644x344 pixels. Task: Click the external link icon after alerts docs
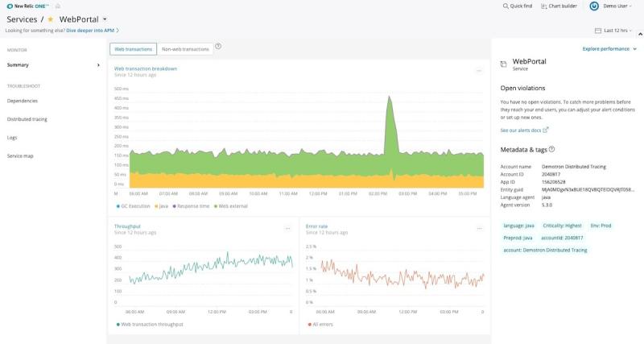546,130
